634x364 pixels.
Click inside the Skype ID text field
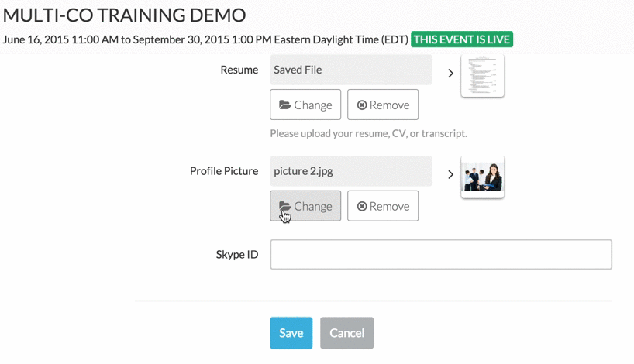pyautogui.click(x=440, y=255)
